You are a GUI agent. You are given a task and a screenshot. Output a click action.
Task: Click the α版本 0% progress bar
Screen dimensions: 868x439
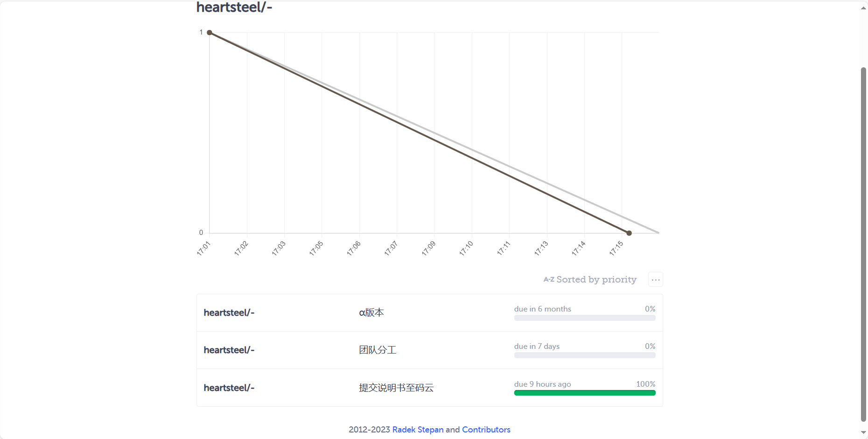pos(585,318)
